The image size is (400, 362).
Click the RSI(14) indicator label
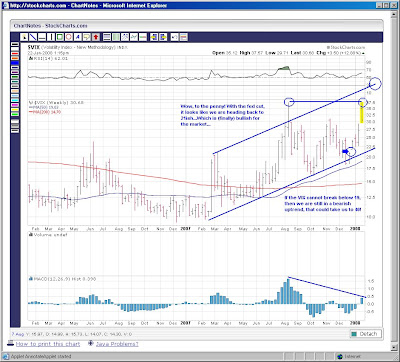[49, 58]
